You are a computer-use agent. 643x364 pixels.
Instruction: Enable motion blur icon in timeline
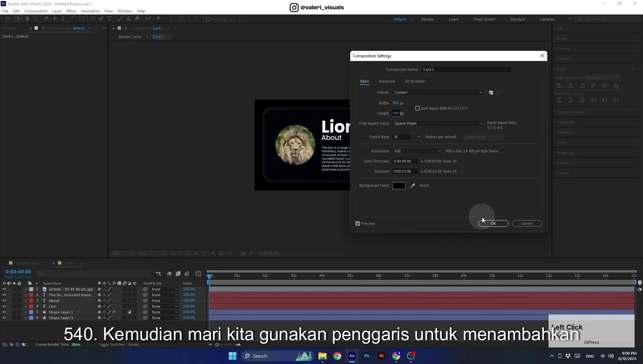[x=187, y=274]
